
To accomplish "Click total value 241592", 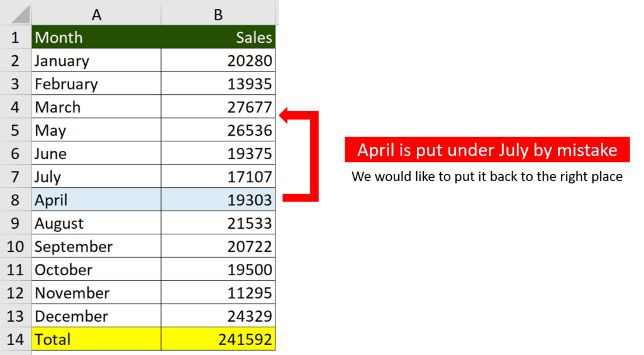I will (218, 339).
